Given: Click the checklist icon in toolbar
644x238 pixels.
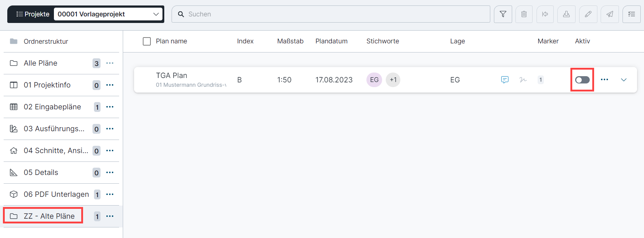Looking at the screenshot, I should pos(632,14).
